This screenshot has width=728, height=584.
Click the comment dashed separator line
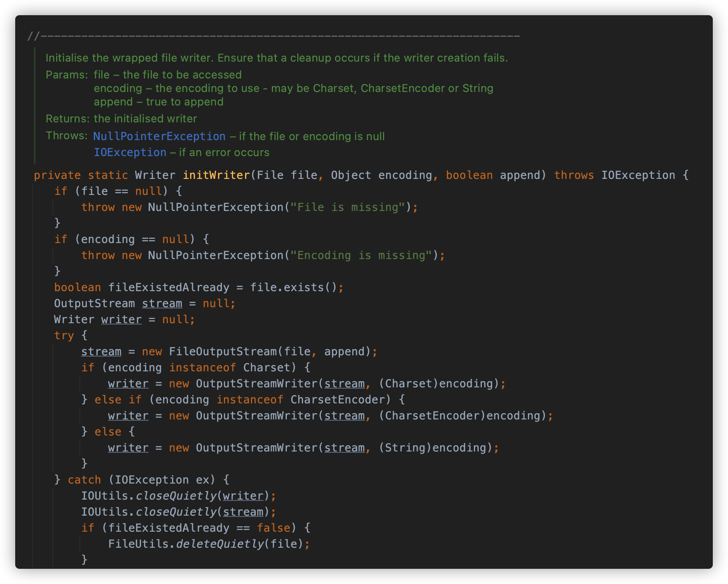click(x=274, y=36)
